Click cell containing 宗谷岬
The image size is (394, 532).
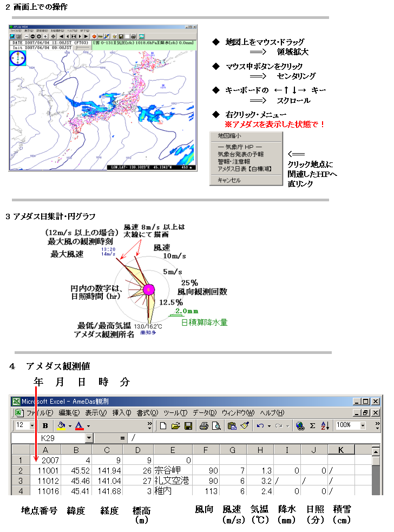click(x=173, y=470)
